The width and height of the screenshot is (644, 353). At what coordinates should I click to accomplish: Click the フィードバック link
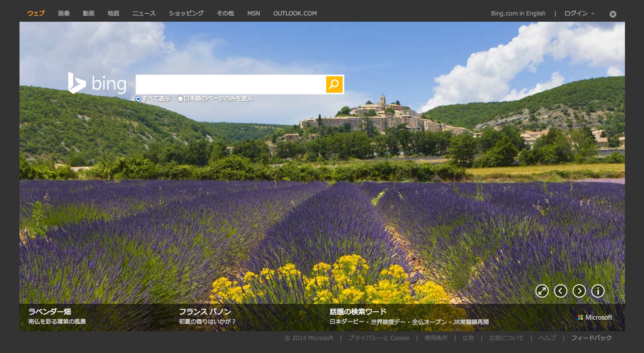(x=591, y=338)
